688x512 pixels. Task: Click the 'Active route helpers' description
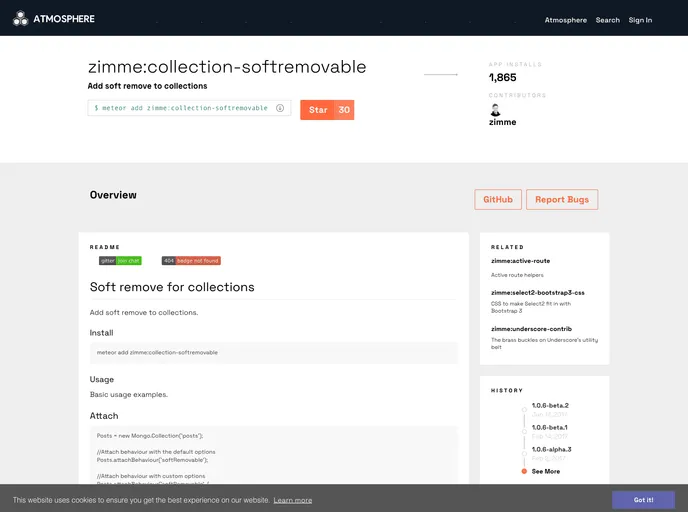(517, 275)
